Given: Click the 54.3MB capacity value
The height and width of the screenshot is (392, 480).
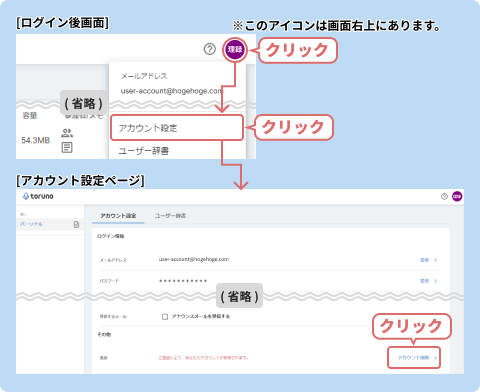Looking at the screenshot, I should click(x=36, y=140).
